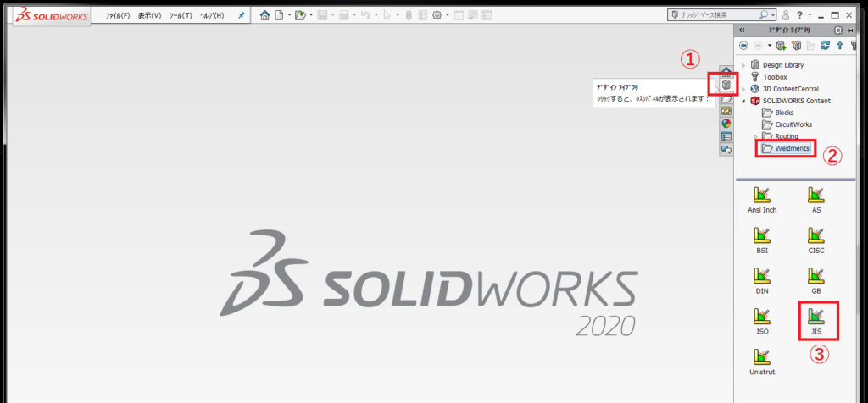868x403 pixels.
Task: Open the ファイル(F) menu
Action: click(117, 15)
